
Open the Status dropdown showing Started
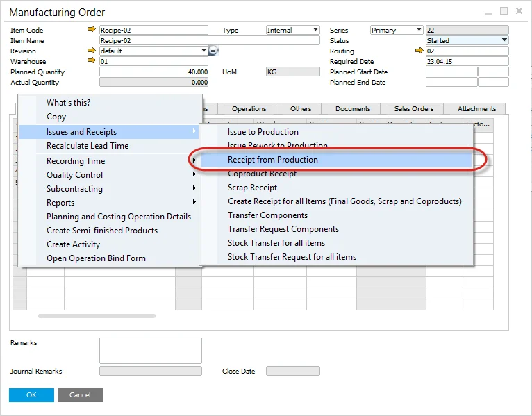click(504, 40)
